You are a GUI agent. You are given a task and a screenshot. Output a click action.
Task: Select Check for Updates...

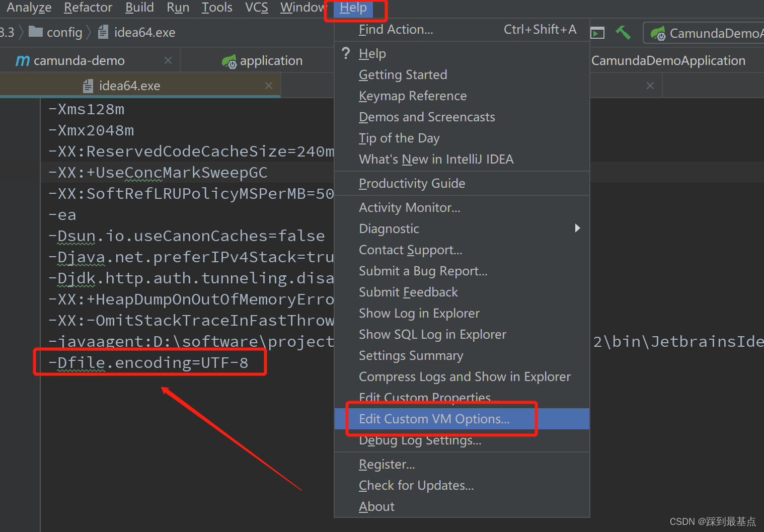pyautogui.click(x=462, y=485)
